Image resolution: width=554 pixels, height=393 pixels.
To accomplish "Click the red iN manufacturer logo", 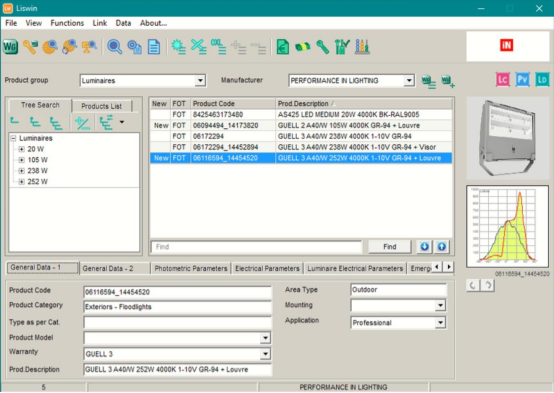I will (x=506, y=45).
